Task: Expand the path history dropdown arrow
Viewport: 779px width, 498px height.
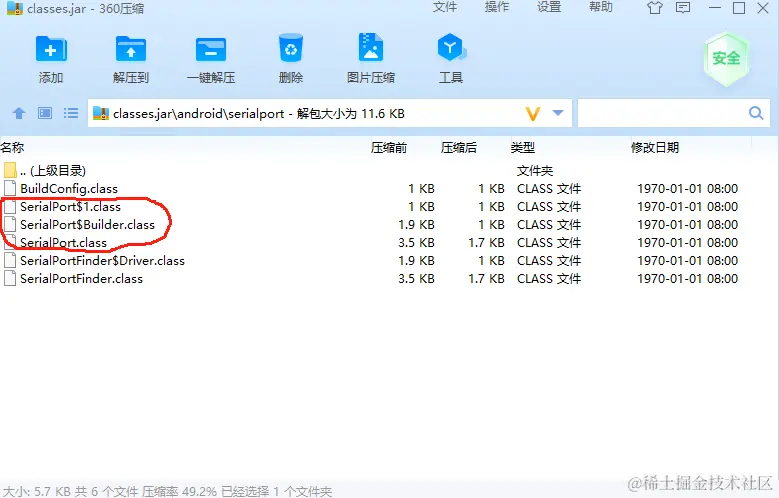Action: 558,113
